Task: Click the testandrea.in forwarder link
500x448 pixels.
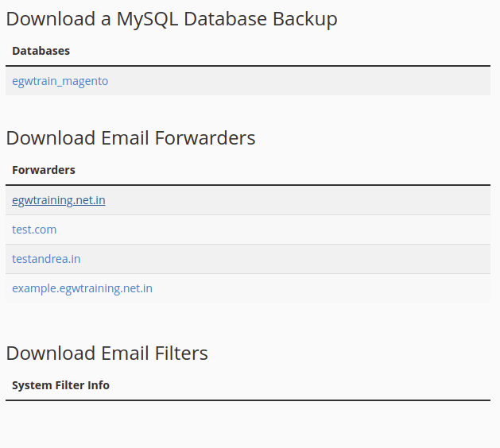Action: point(46,259)
